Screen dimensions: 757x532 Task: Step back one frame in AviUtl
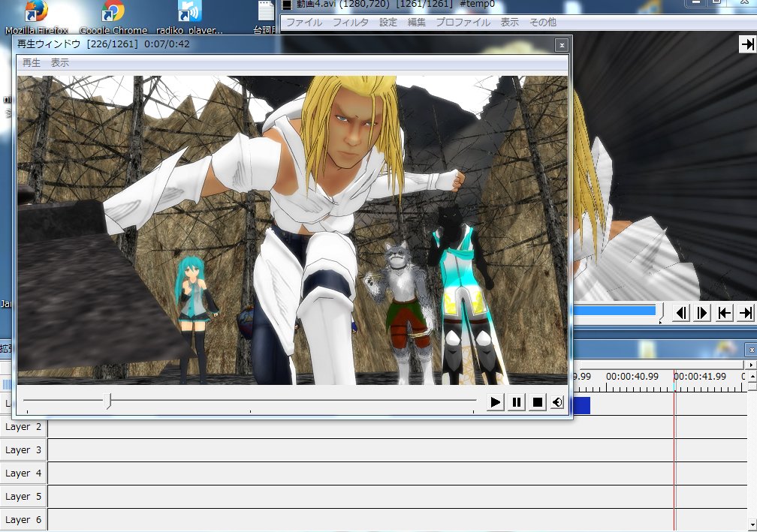(x=680, y=313)
